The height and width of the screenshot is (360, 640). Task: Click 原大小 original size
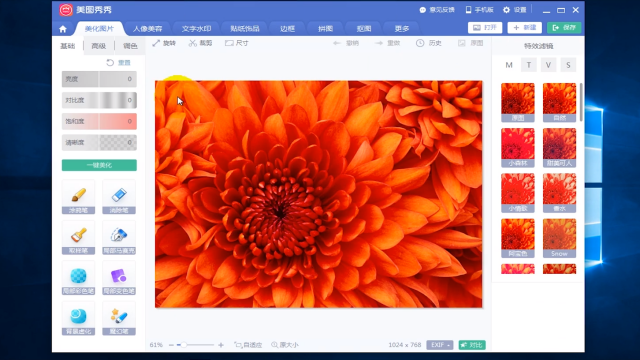pyautogui.click(x=285, y=345)
